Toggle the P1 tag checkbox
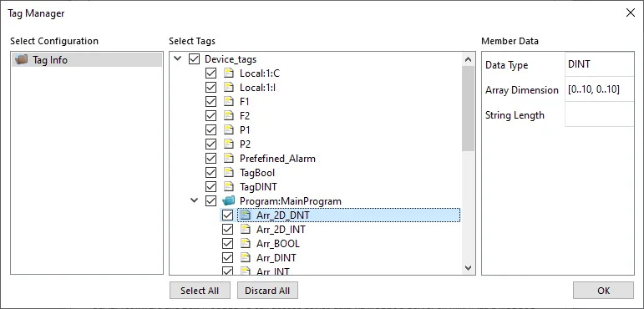The width and height of the screenshot is (644, 309). coord(210,130)
